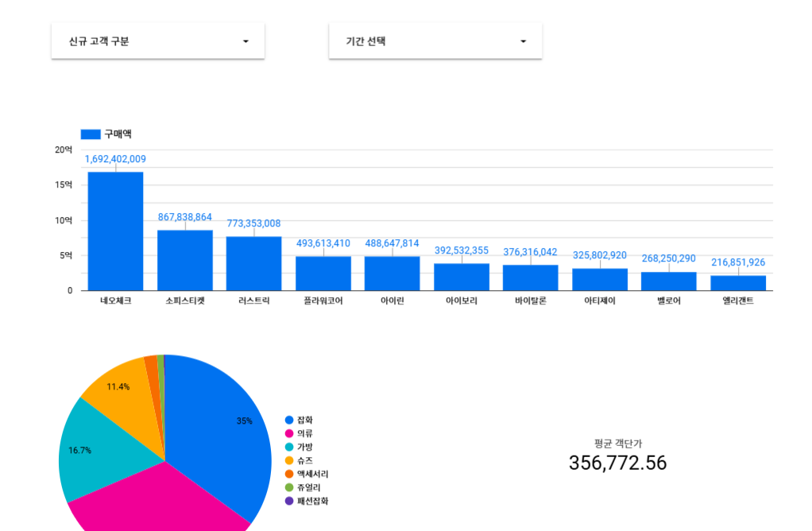Click the 잡화 blue legend dot
Image resolution: width=812 pixels, height=531 pixels.
[289, 421]
